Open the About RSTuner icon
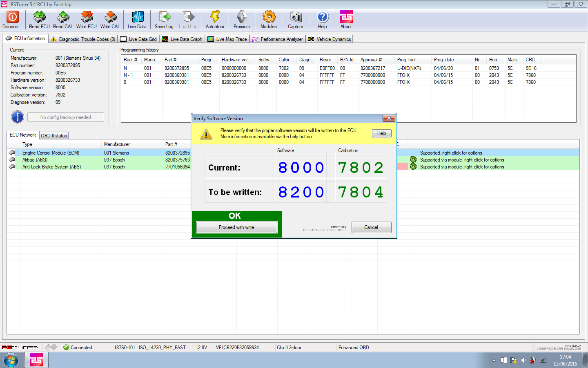The width and height of the screenshot is (588, 368). tap(346, 17)
